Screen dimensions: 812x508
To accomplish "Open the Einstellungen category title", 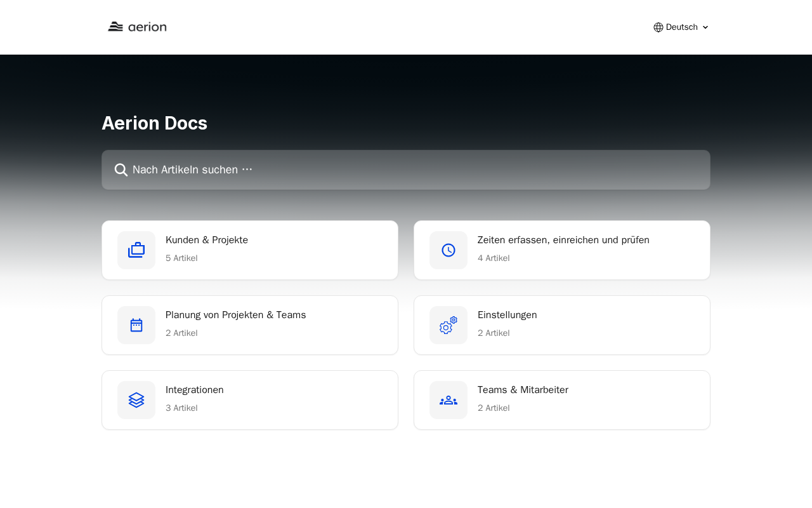I will coord(507,315).
